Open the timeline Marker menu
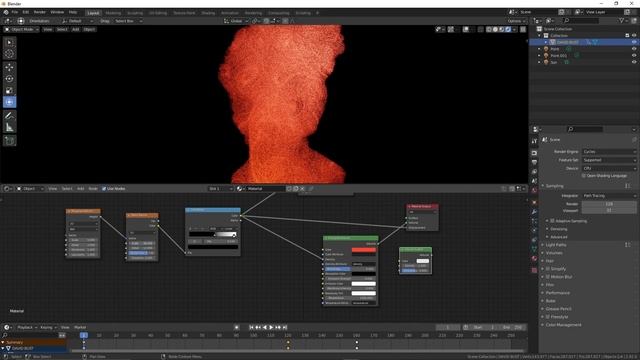This screenshot has width=640, height=360. tap(80, 327)
